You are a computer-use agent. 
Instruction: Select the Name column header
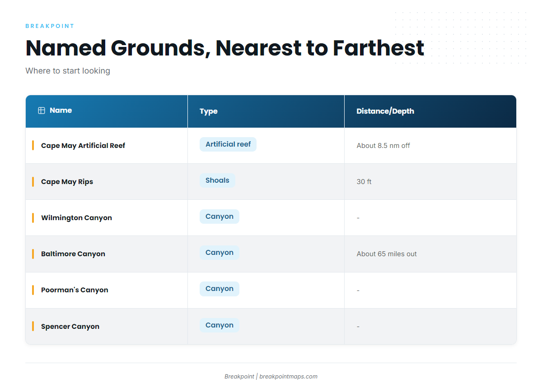point(107,111)
